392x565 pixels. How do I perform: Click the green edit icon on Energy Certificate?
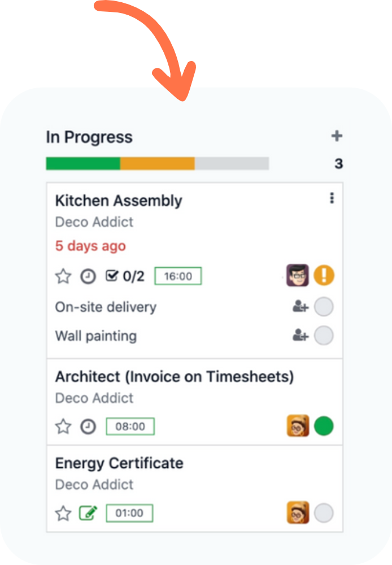pyautogui.click(x=88, y=514)
